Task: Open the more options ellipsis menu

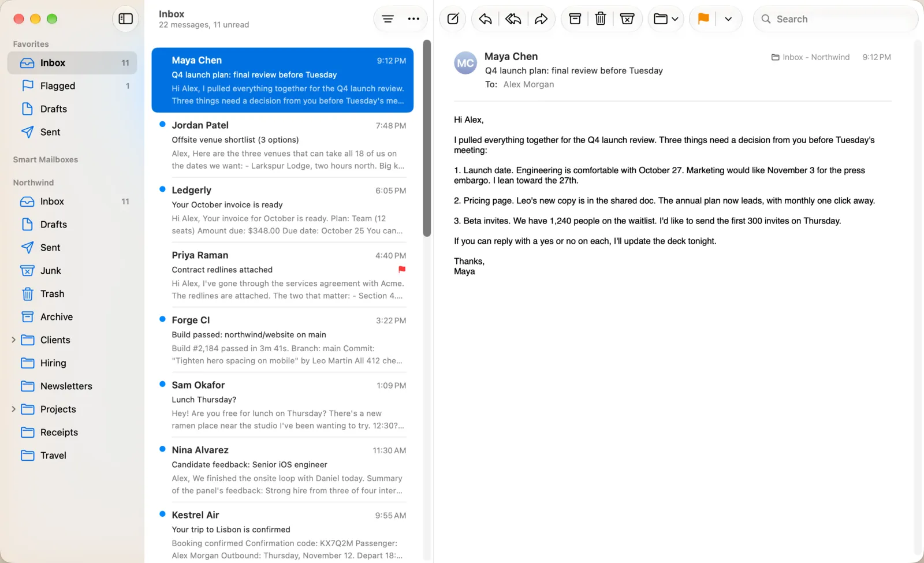Action: 413,19
